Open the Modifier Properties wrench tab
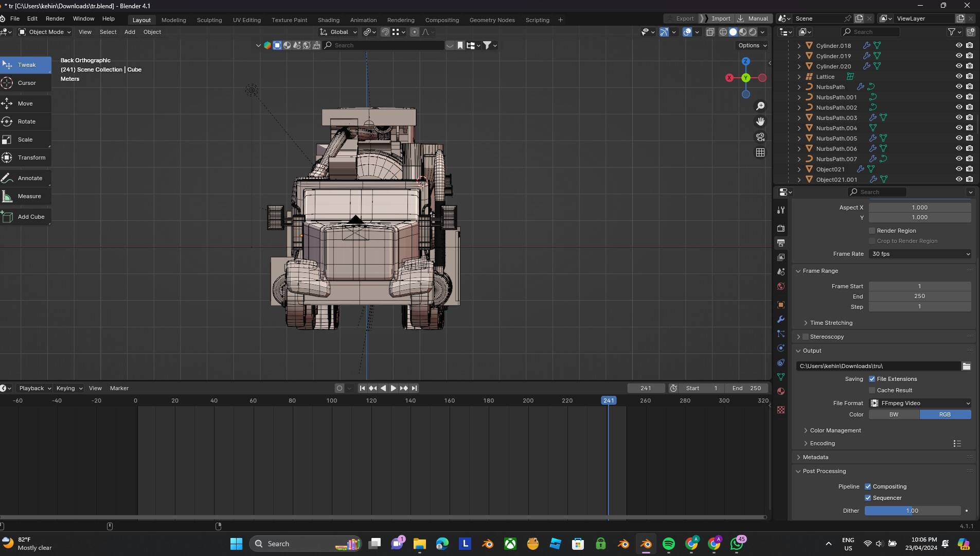980x556 pixels. pos(781,319)
